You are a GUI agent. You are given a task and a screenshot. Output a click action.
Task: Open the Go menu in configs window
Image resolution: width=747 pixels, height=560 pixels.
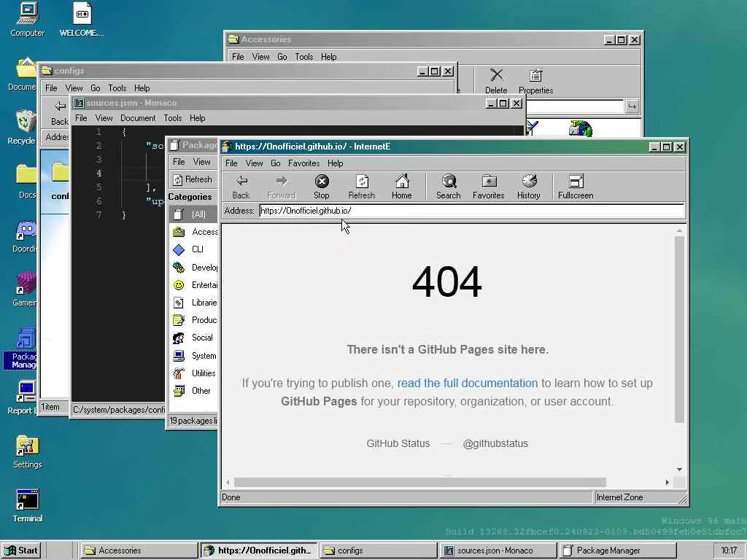click(96, 88)
